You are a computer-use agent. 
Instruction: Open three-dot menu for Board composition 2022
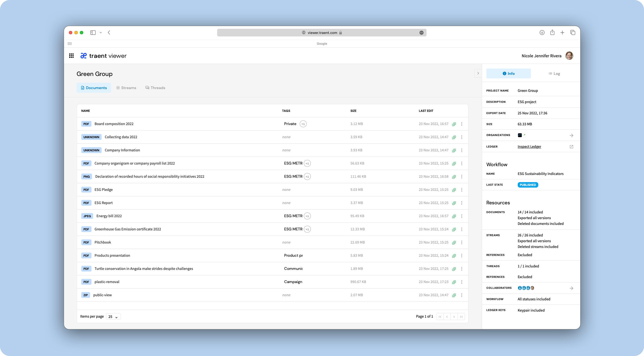462,124
